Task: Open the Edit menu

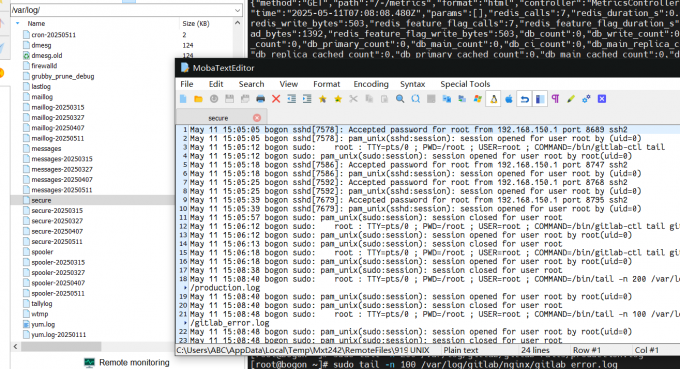Action: pyautogui.click(x=216, y=84)
